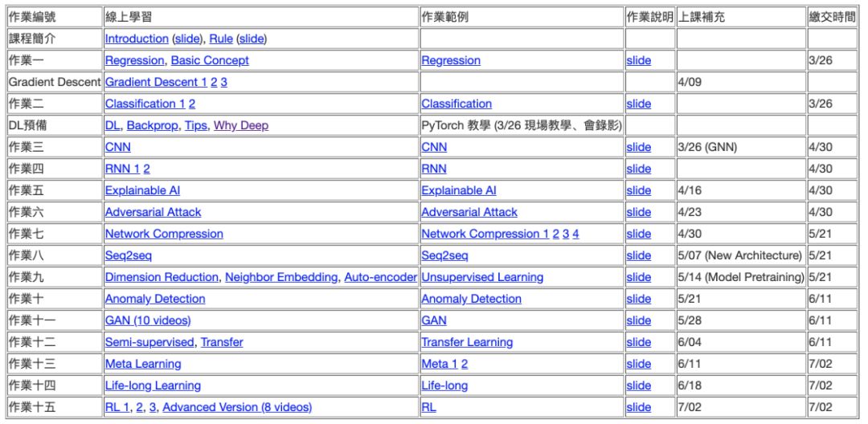Open the slide link next to Rule
Screen dimensions: 868x424
click(252, 39)
